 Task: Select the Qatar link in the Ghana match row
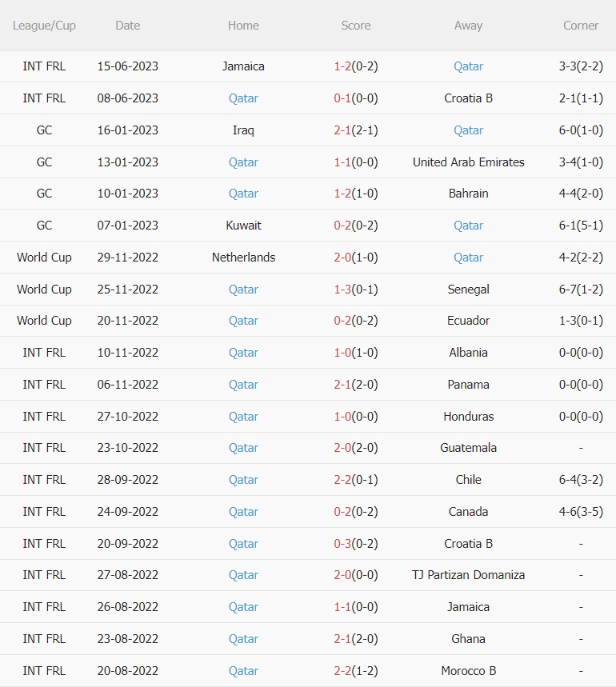pos(243,639)
